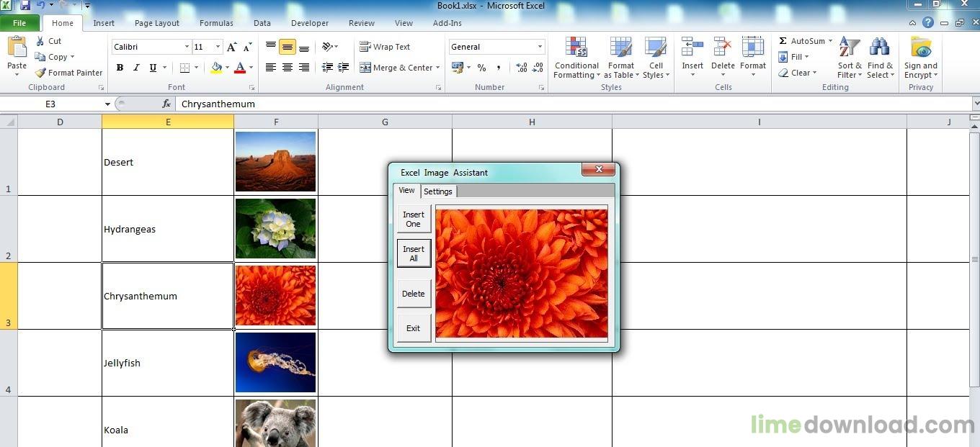980x447 pixels.
Task: Expand the Merge & Center dropdown arrow
Action: point(437,68)
